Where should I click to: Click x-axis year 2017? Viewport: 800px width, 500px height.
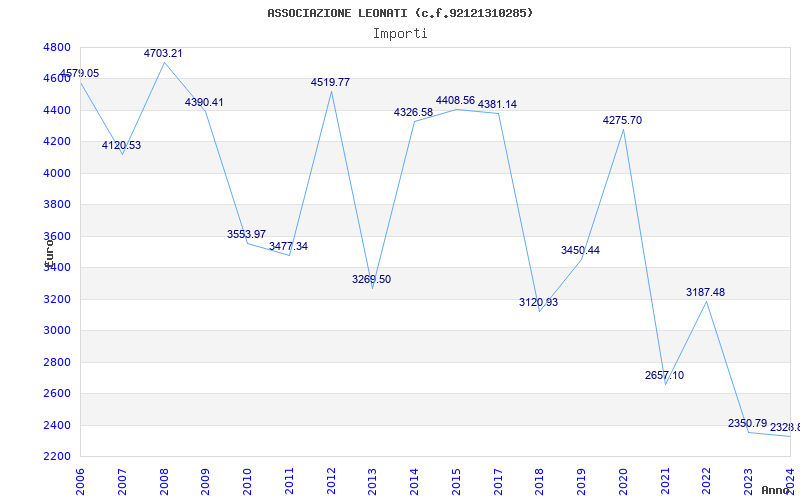498,482
